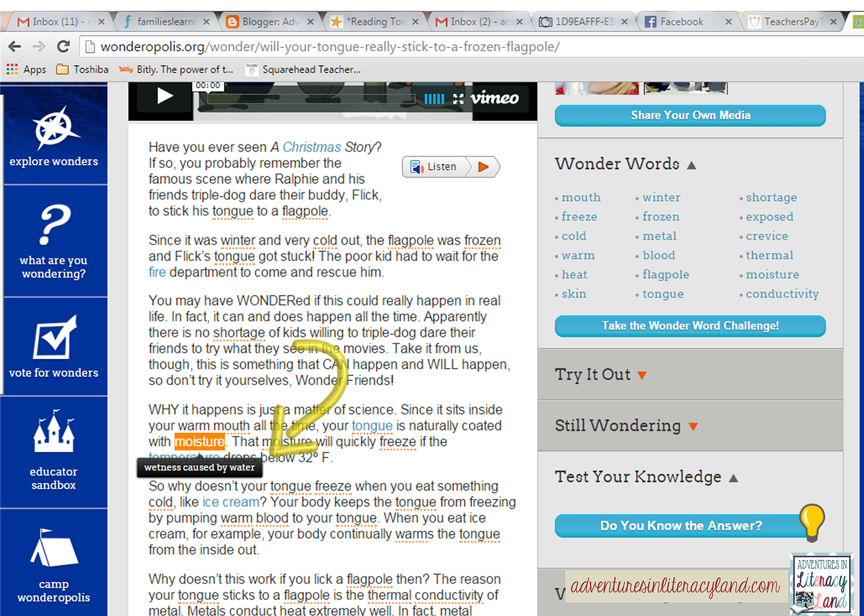
Task: Switch to the Facebook browser tab
Action: (x=681, y=22)
